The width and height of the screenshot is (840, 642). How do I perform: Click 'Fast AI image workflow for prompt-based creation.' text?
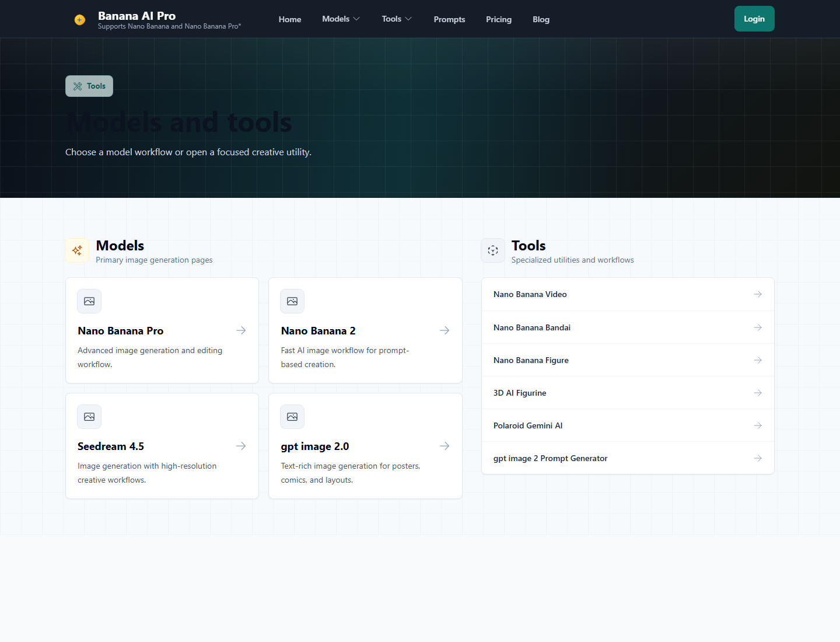pyautogui.click(x=345, y=357)
